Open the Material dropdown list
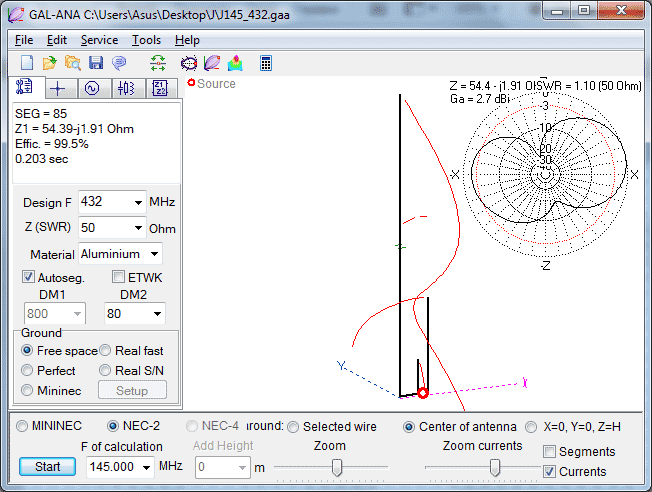 tap(154, 254)
